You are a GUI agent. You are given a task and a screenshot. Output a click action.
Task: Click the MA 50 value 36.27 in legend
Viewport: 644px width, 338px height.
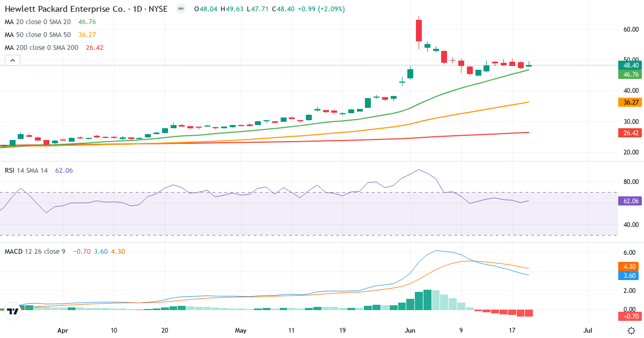pyautogui.click(x=87, y=35)
